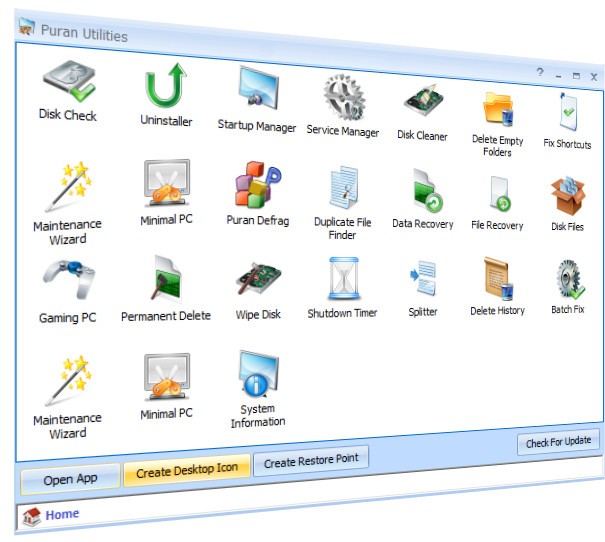Select the Shutdown Timer hourglass icon
The height and width of the screenshot is (542, 605).
point(343,279)
